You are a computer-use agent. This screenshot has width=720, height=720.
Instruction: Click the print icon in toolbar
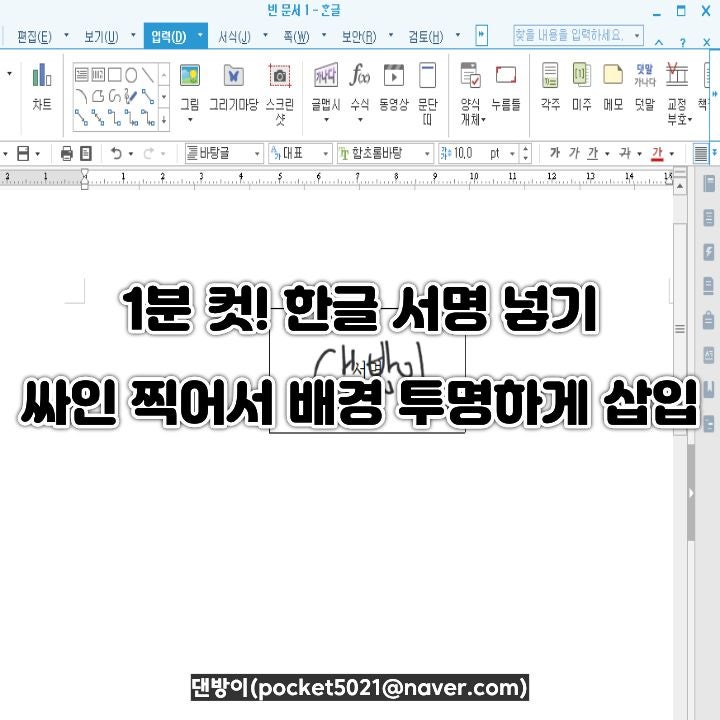[67, 153]
